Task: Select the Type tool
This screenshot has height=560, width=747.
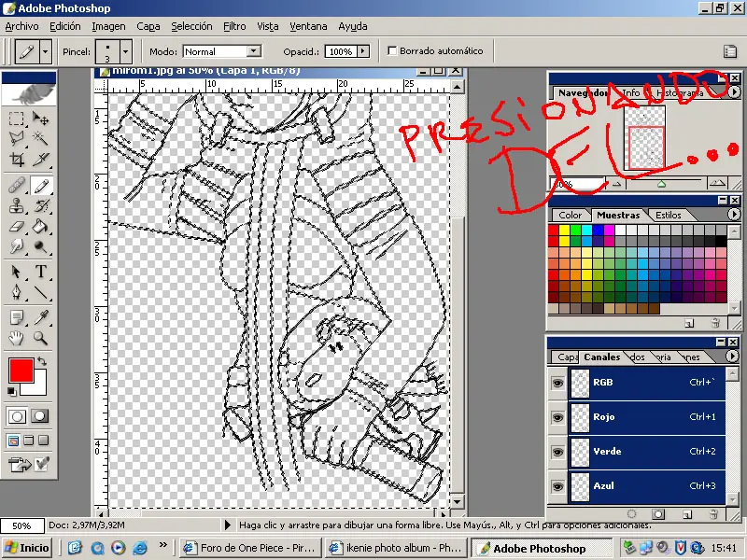Action: pyautogui.click(x=41, y=272)
